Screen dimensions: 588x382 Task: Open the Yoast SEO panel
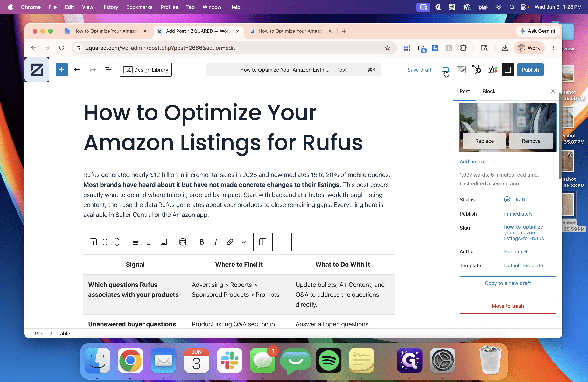tap(492, 70)
